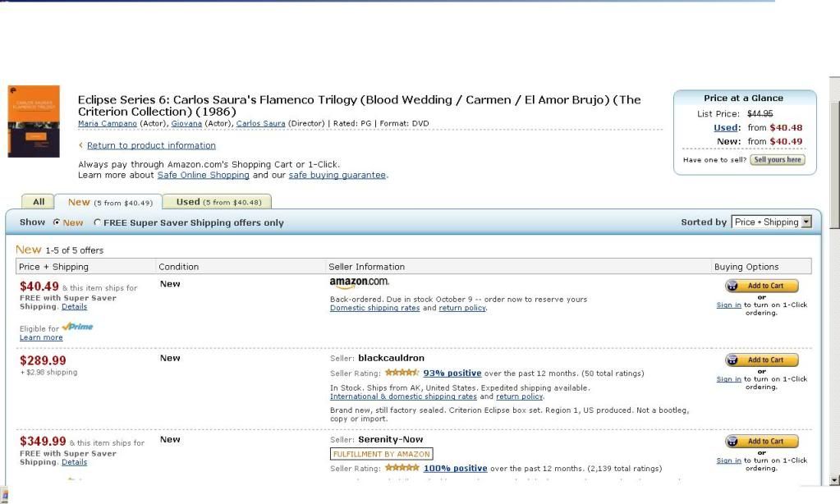This screenshot has height=504, width=840.
Task: Open amazon.com's return policy link
Action: 462,308
